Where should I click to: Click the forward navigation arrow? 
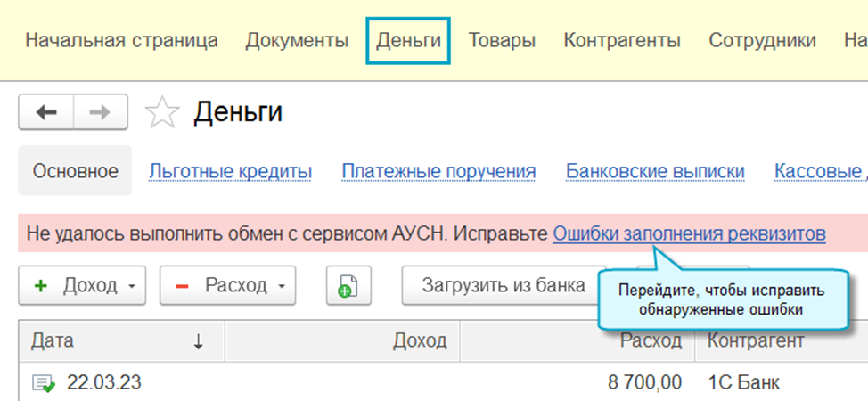pos(100,112)
